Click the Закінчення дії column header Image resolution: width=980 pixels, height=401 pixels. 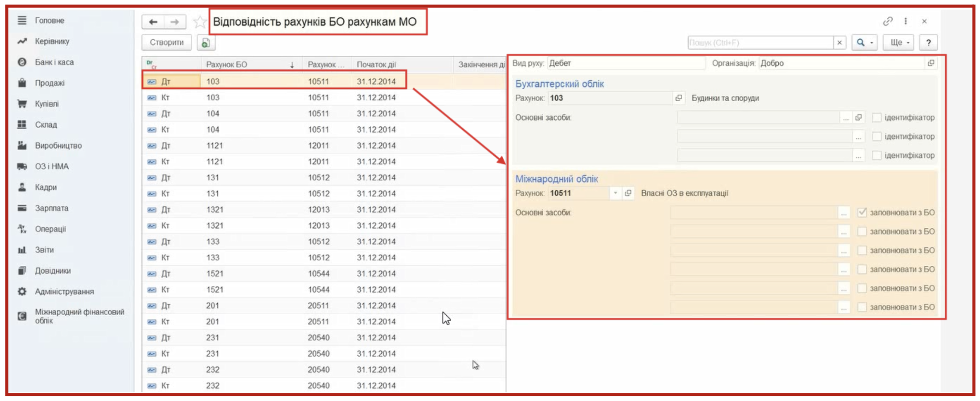click(480, 64)
